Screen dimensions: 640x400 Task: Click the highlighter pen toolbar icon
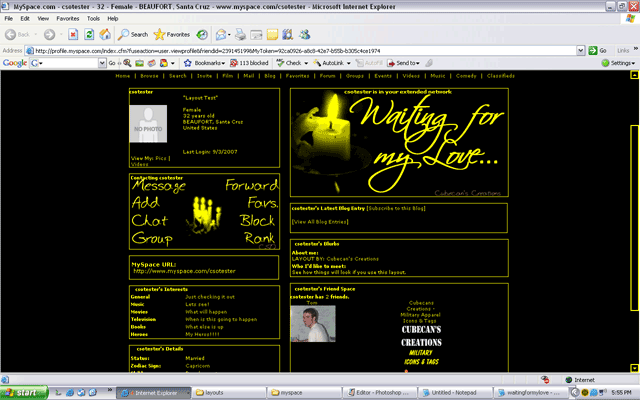pos(429,63)
